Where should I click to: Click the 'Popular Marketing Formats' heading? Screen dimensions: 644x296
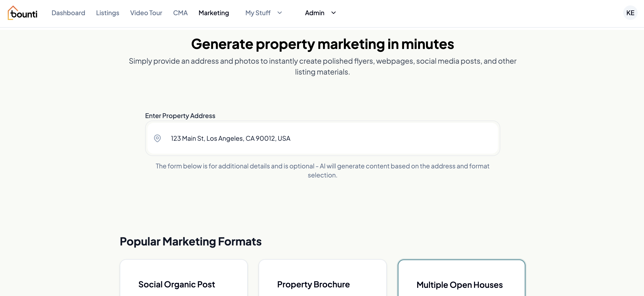pos(190,241)
